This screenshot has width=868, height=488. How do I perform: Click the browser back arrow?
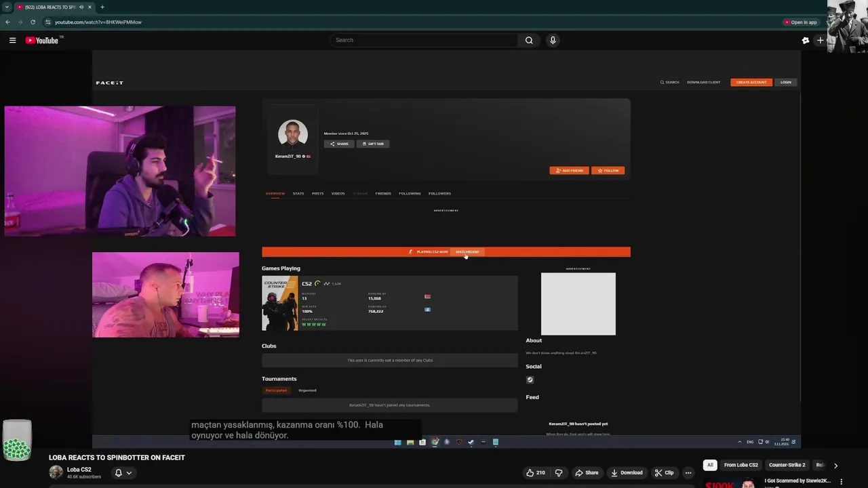[7, 22]
